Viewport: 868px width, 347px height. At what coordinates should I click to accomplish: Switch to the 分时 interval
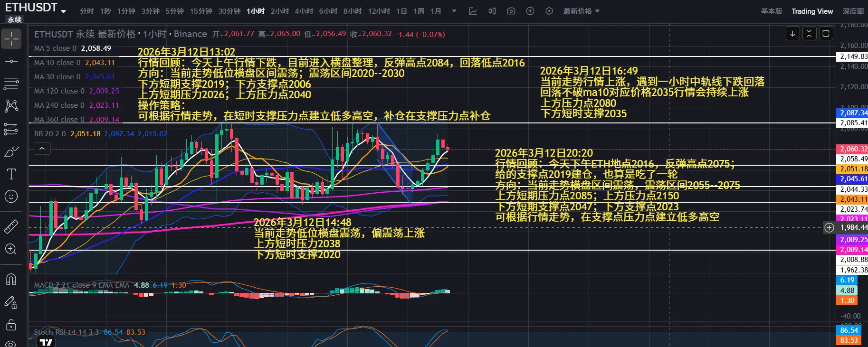(x=87, y=11)
